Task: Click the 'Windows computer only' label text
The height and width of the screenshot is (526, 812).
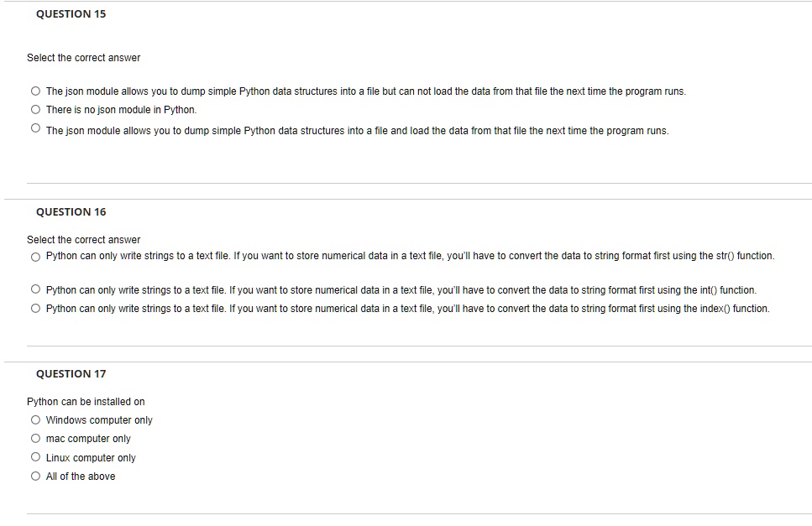Action: [x=99, y=420]
